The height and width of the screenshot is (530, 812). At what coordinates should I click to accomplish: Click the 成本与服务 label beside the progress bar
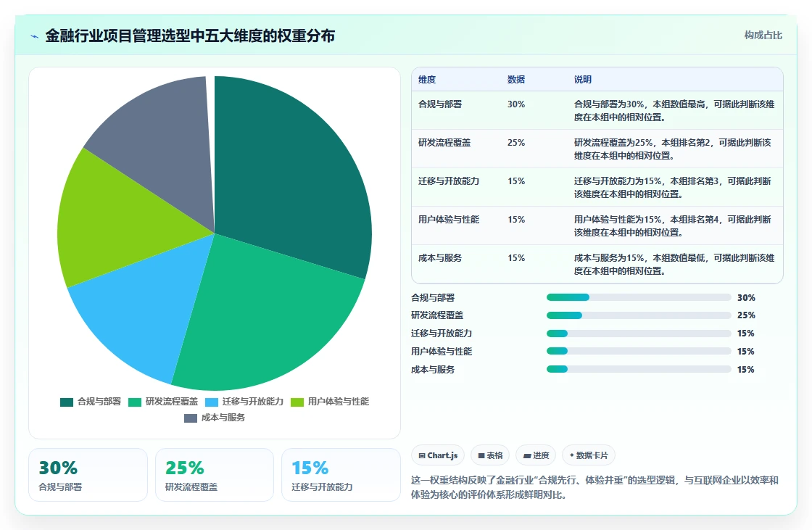coord(433,369)
